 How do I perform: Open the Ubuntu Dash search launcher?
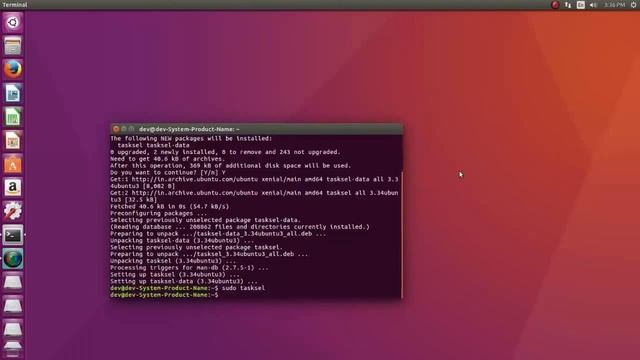(13, 22)
